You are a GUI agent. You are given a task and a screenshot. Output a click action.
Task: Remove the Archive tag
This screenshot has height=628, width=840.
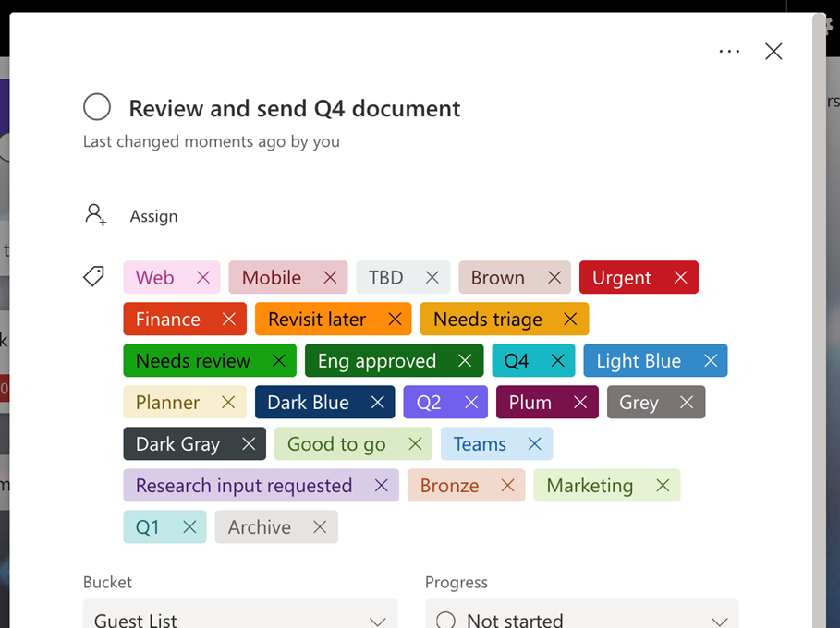319,526
